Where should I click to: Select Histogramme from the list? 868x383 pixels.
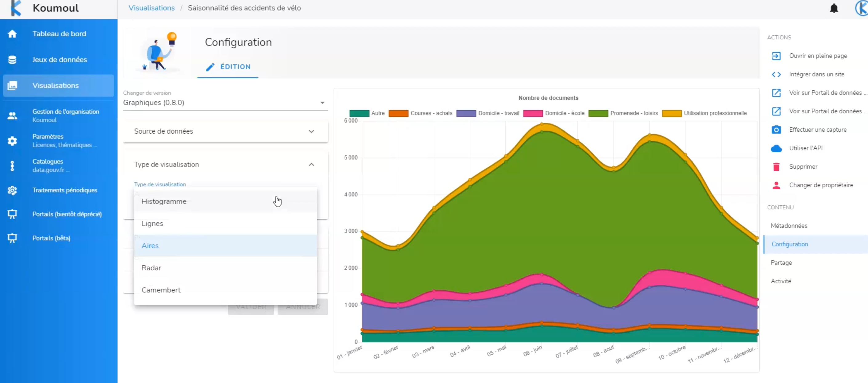click(x=164, y=201)
